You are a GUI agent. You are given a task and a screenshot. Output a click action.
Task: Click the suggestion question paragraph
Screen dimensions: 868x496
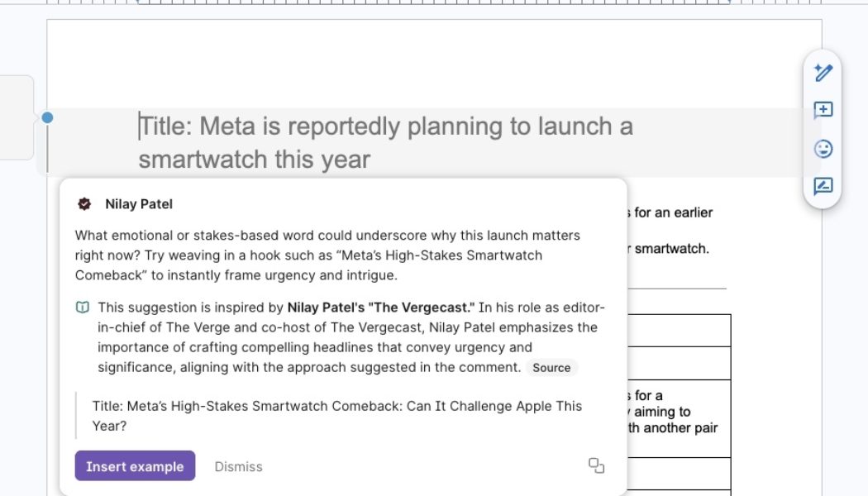click(x=327, y=255)
